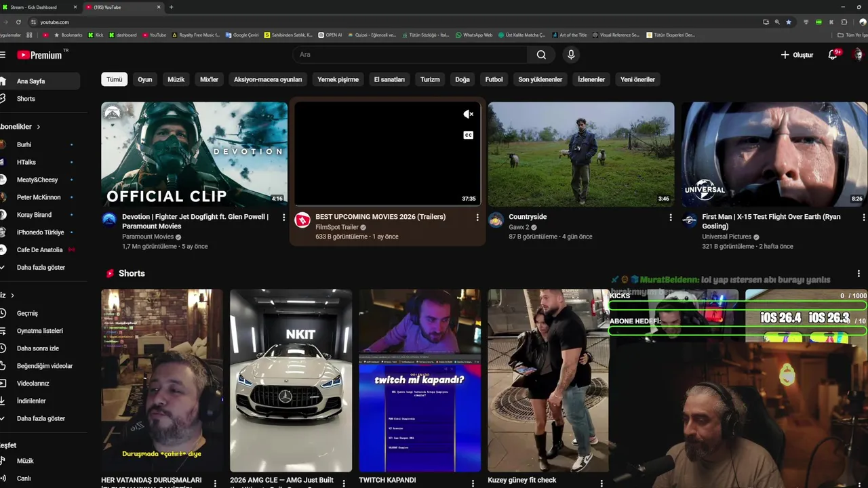Open the 2026 AMG CLE short

291,380
